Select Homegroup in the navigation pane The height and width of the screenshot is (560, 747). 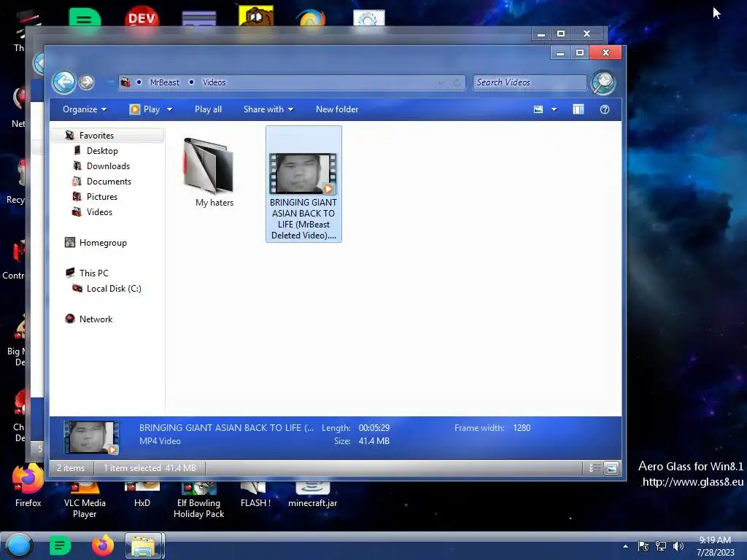[x=103, y=243]
